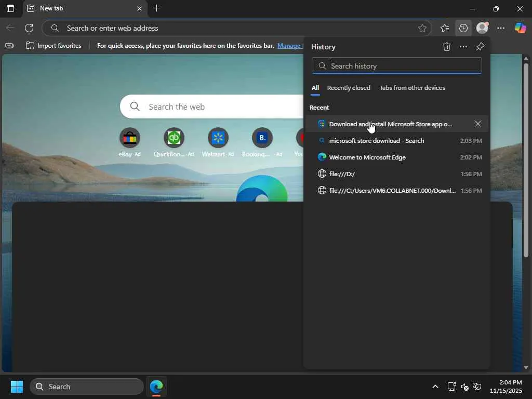Image resolution: width=532 pixels, height=399 pixels.
Task: Open the Walmart quick link
Action: pos(218,142)
